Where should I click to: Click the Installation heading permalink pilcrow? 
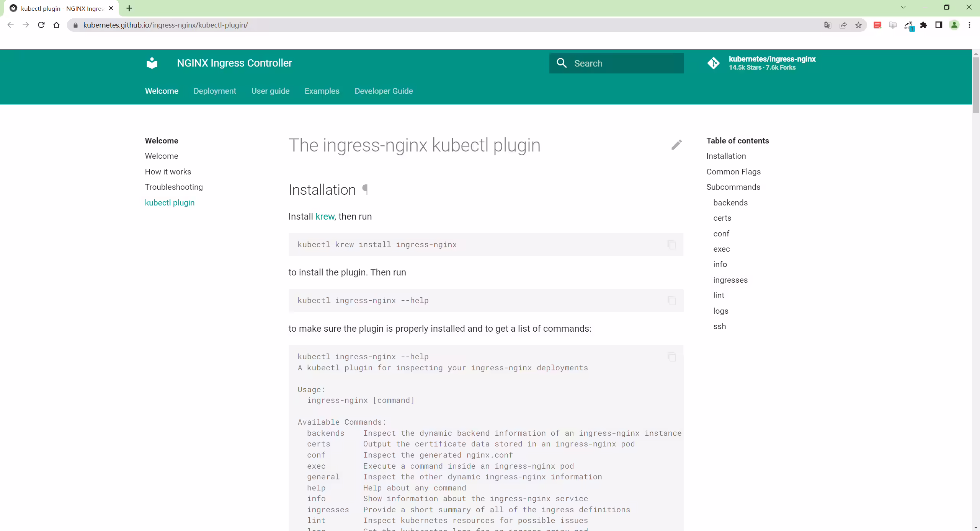[x=365, y=190]
